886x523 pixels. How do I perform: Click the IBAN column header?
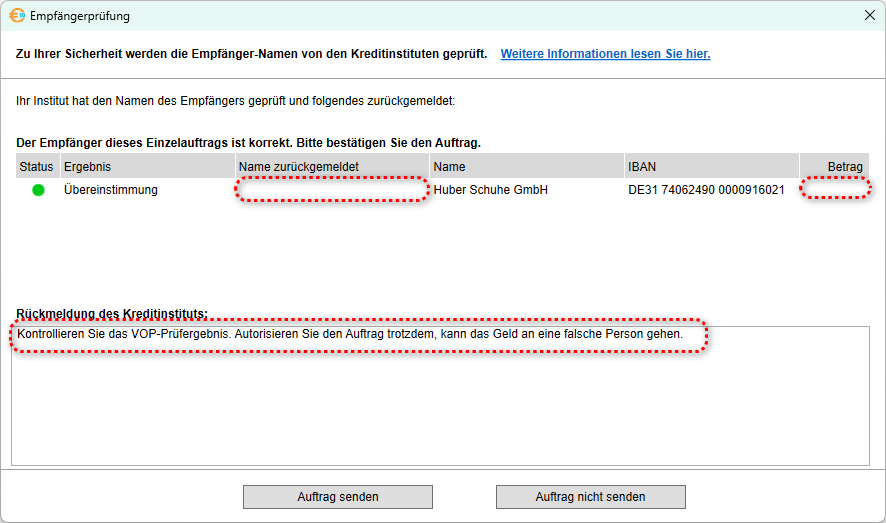click(x=642, y=167)
